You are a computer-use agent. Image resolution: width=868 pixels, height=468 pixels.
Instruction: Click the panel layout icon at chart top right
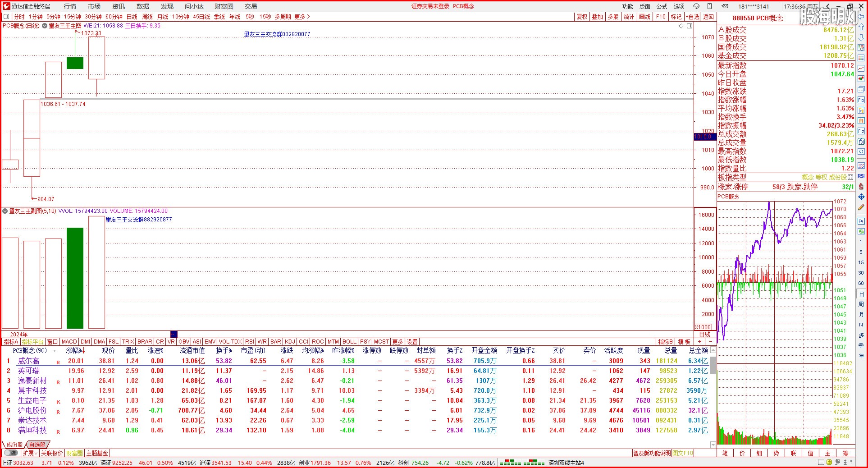pos(690,26)
